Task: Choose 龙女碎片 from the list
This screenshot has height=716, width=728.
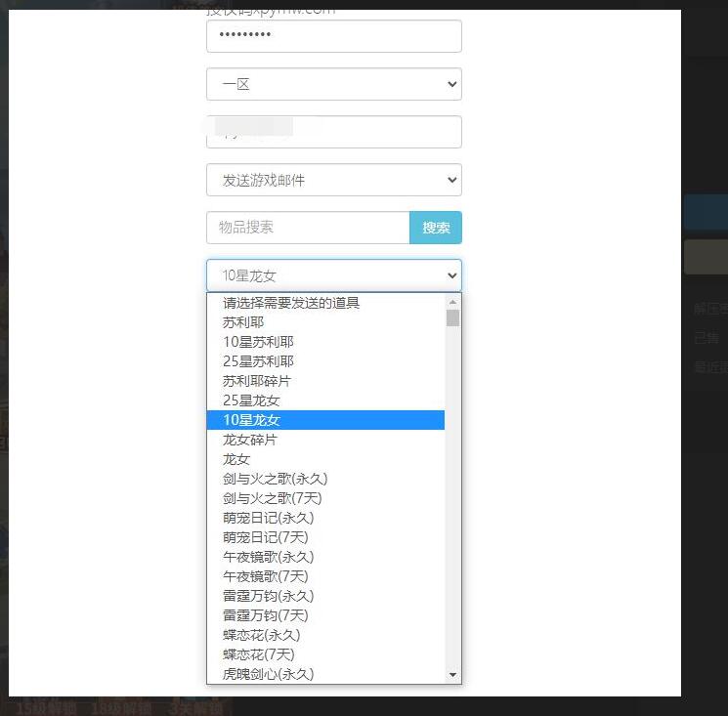Action: (250, 440)
